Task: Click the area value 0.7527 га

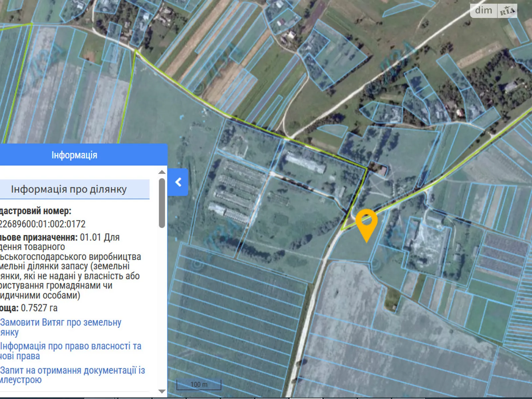Action: pyautogui.click(x=39, y=308)
